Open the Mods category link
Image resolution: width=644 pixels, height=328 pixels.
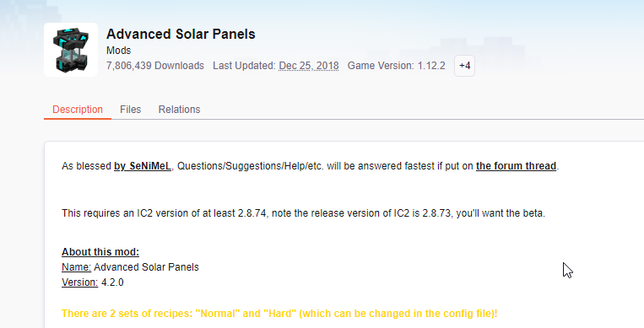click(x=118, y=51)
